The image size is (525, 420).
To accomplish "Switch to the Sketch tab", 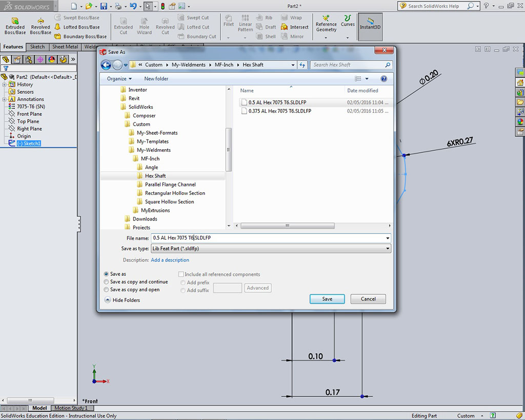I will (37, 47).
